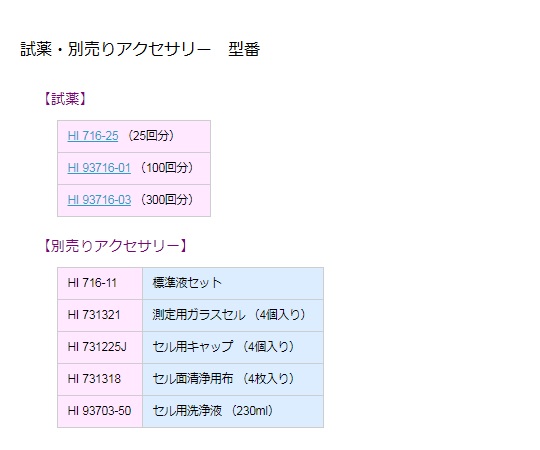The height and width of the screenshot is (450, 540).
Task: Click the (100回分) quantity text
Action: [x=167, y=168]
